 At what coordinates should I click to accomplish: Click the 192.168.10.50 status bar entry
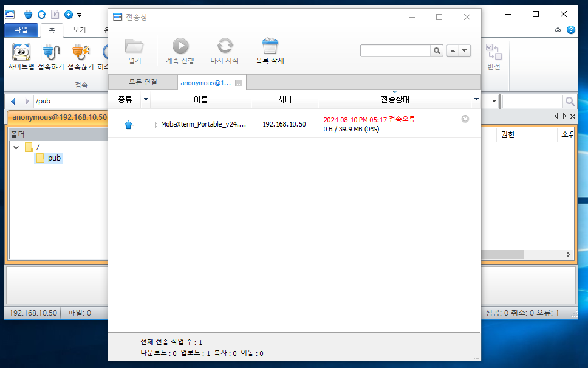point(33,313)
